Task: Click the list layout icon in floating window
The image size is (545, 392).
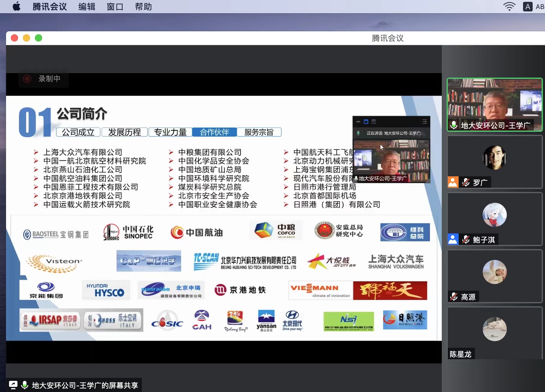Action: 374,122
